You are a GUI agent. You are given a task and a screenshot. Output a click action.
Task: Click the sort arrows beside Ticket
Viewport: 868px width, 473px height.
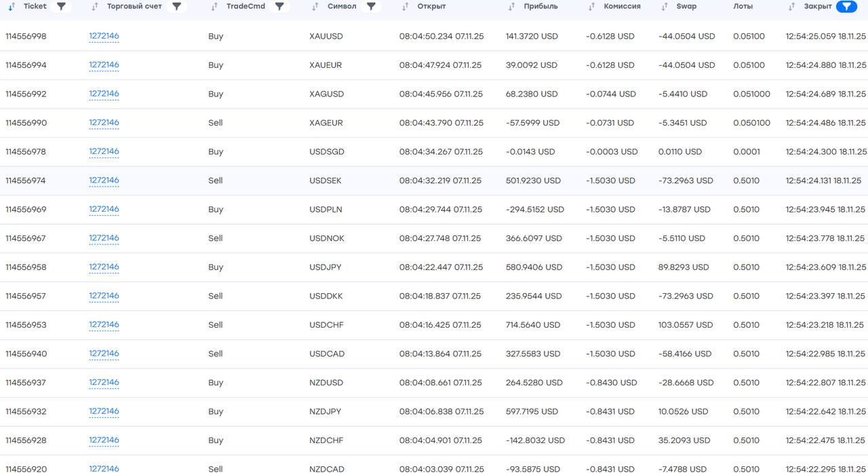pos(12,6)
